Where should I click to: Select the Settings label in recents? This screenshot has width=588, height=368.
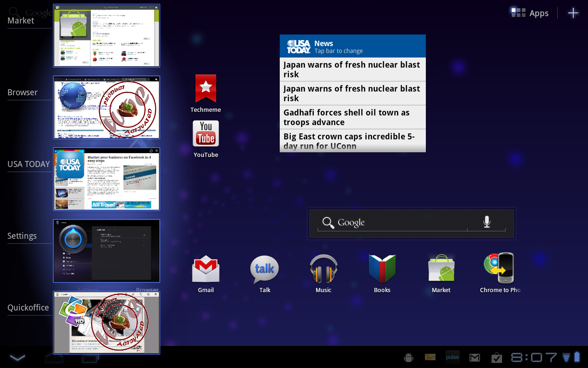[22, 236]
